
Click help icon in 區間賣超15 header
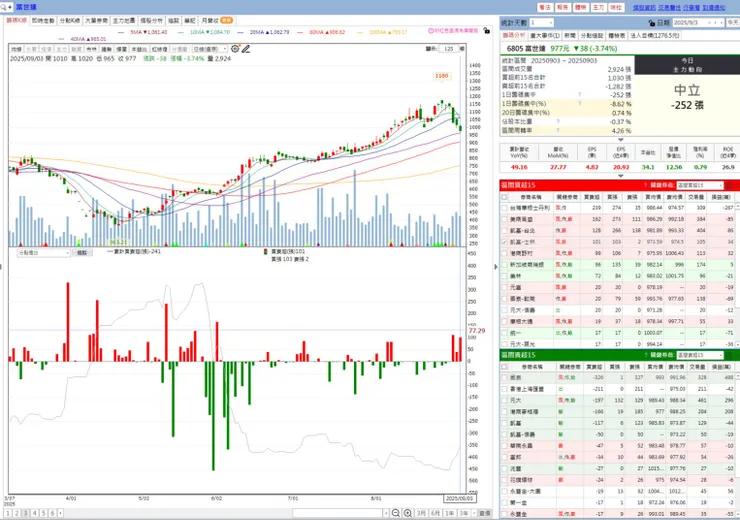coord(645,355)
